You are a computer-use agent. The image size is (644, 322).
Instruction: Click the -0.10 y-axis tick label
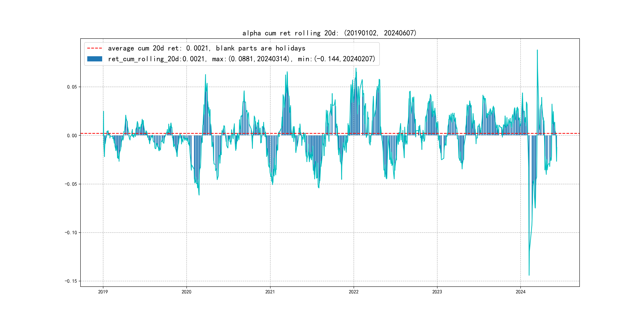pos(71,233)
